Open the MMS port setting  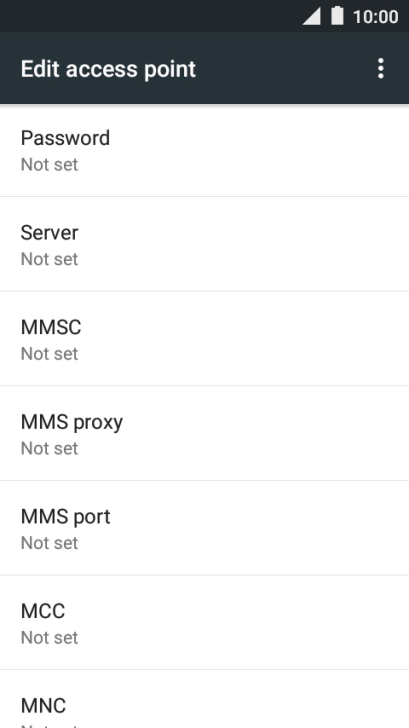pyautogui.click(x=204, y=528)
